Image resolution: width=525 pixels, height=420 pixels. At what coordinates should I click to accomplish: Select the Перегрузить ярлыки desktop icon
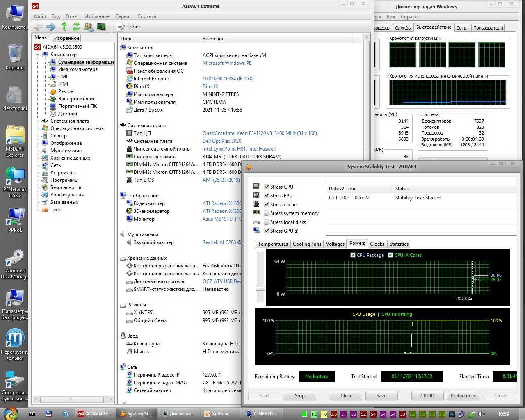[x=15, y=345]
